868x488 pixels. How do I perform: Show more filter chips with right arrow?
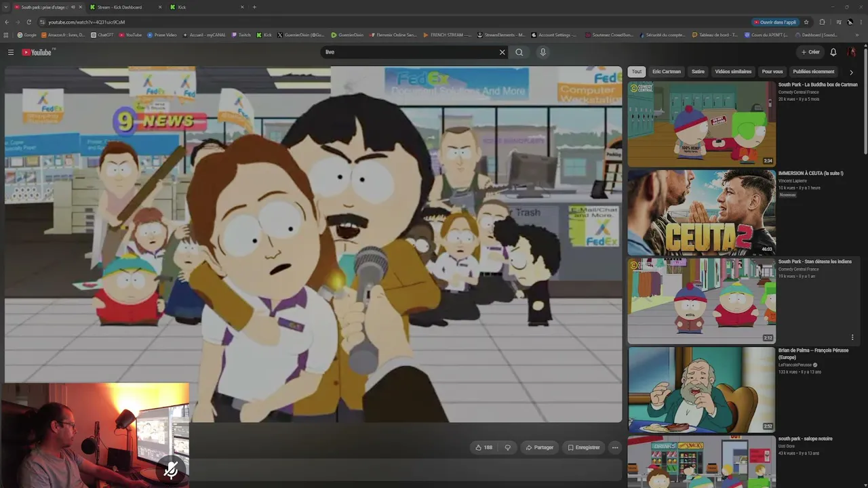[851, 72]
